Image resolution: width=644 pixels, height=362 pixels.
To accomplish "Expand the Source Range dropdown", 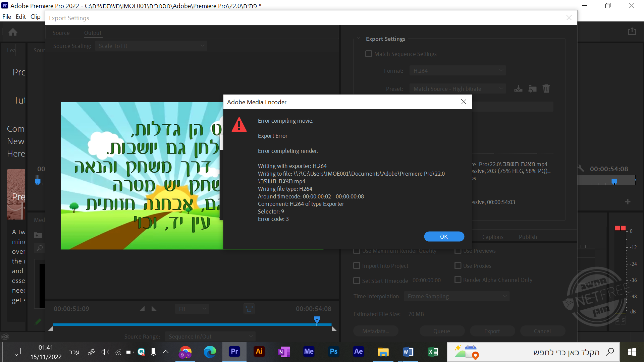I will (210, 337).
